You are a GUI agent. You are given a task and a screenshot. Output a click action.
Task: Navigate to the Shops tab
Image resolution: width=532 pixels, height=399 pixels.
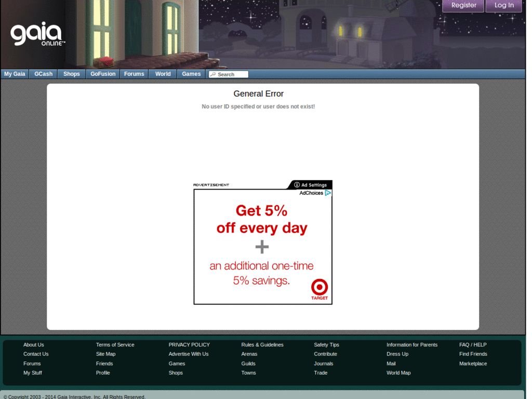click(71, 74)
